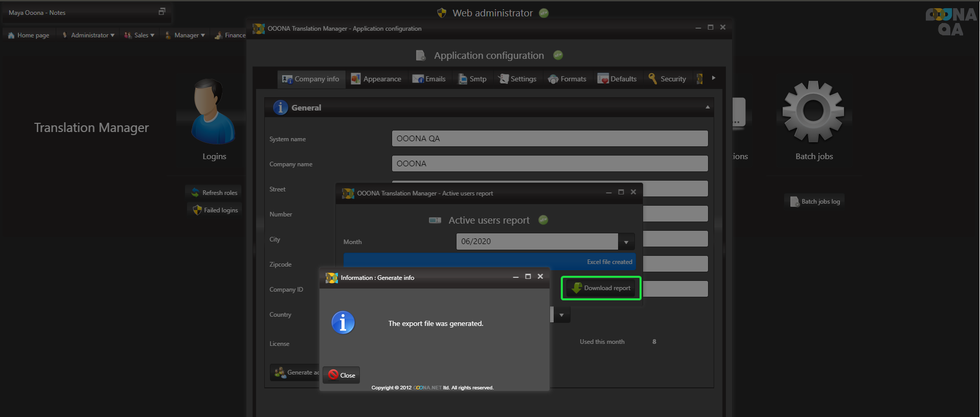Open the Month dropdown arrow
The height and width of the screenshot is (417, 980).
626,242
